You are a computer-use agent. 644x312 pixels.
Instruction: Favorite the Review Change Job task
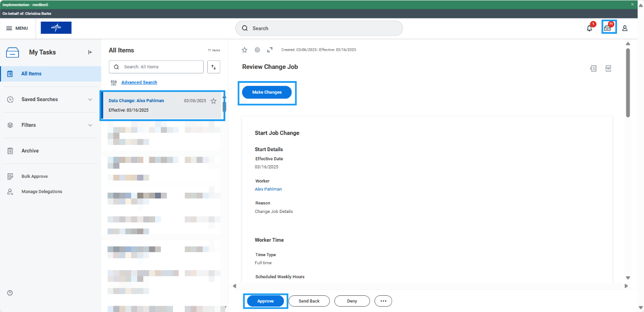[x=245, y=50]
